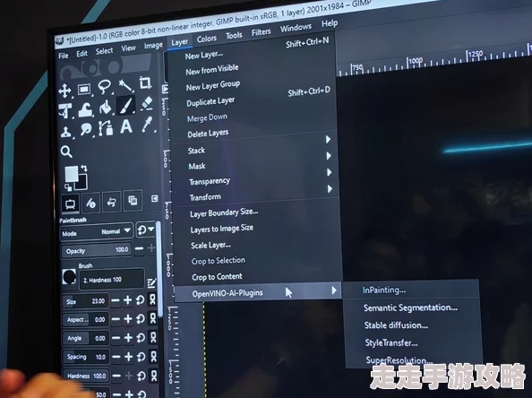Select the Paintbrush tool
Image resolution: width=532 pixels, height=398 pixels.
[x=126, y=105]
